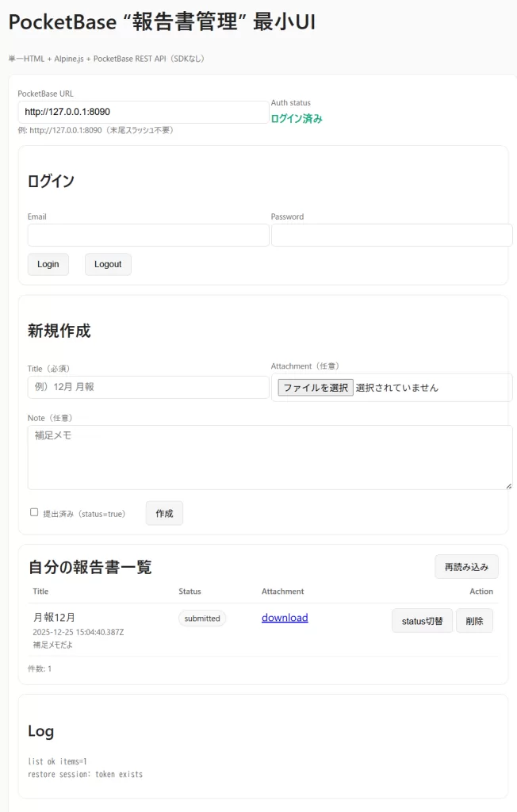
Task: Click the Attachment column header
Action: [283, 592]
